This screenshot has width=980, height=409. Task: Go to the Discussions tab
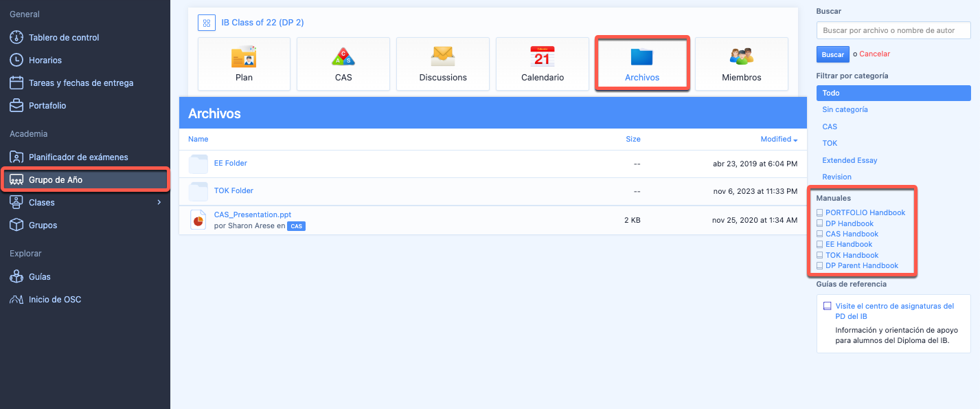(442, 64)
